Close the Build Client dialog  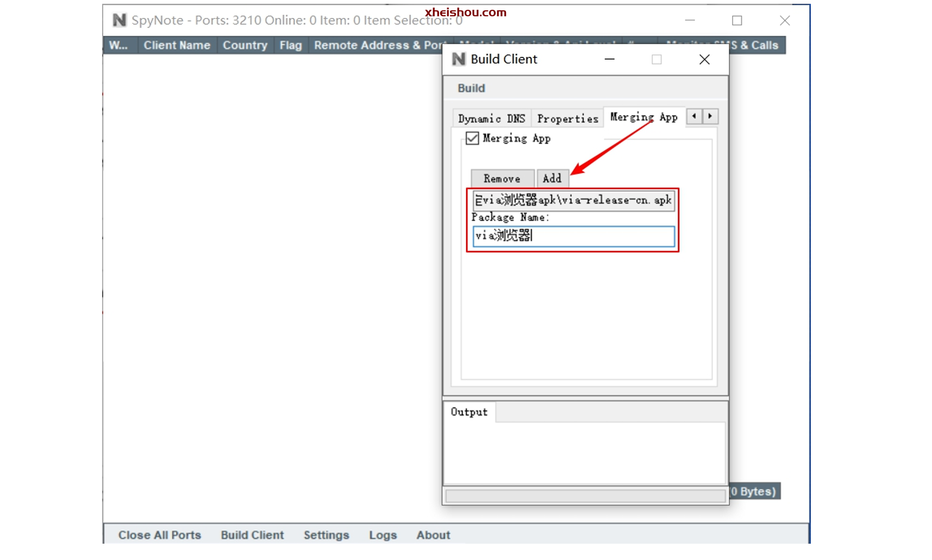click(704, 59)
